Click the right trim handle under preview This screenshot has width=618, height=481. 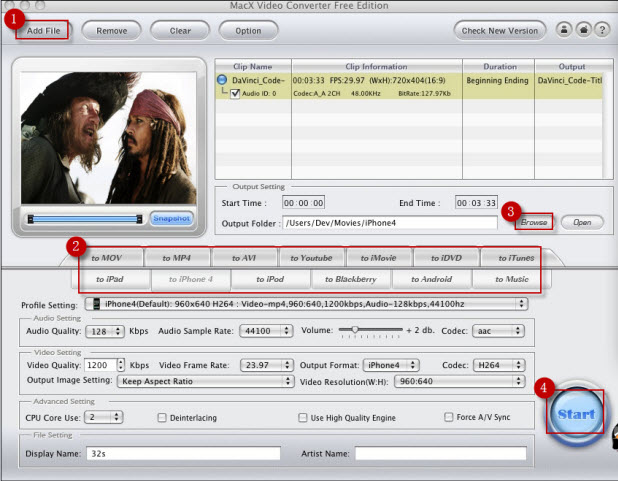click(139, 219)
